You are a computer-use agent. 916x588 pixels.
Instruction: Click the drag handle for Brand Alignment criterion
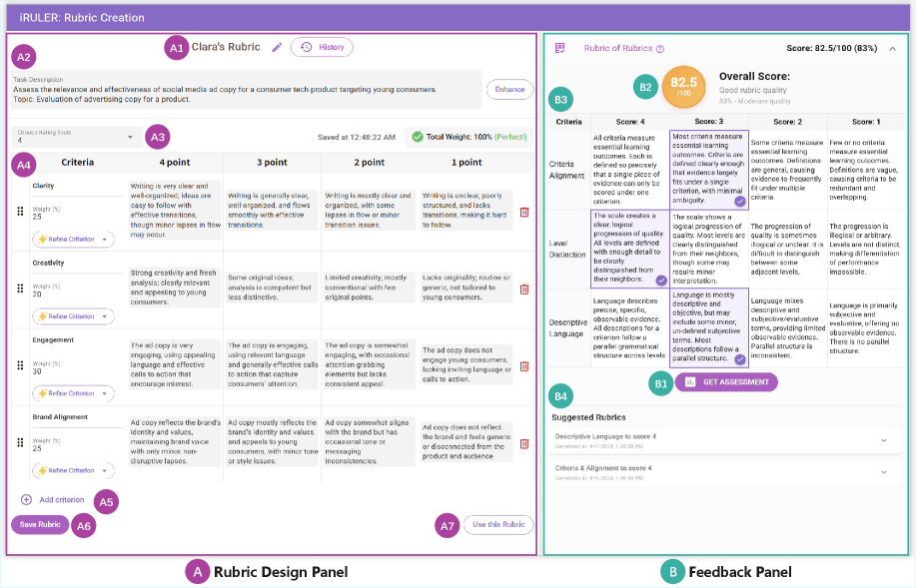click(20, 442)
